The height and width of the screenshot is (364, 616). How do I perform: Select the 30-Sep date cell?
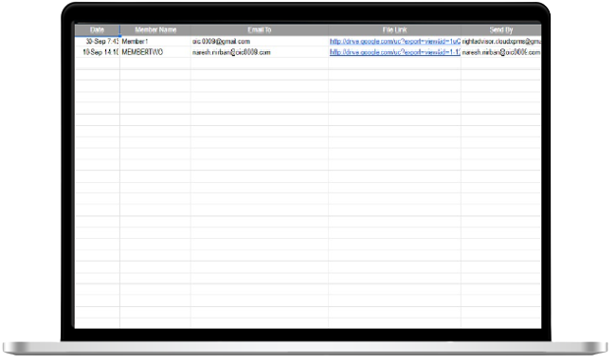click(x=97, y=42)
